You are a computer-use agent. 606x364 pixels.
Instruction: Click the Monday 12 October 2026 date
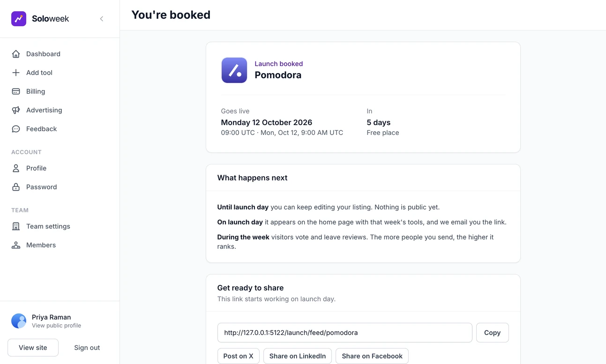[267, 122]
